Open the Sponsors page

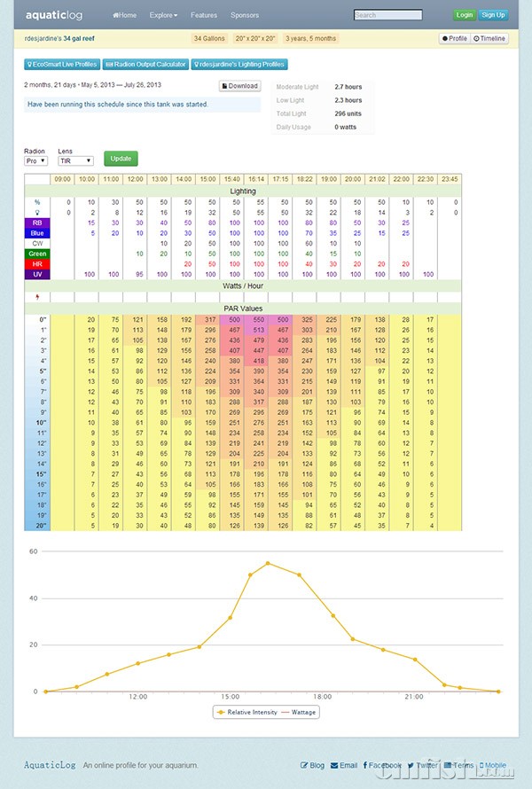coord(245,16)
